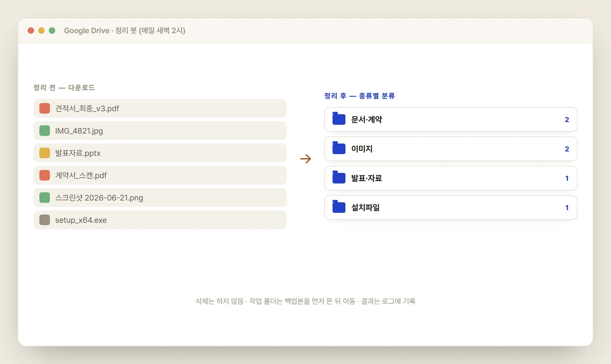Screen dimensions: 611x364
Task: Click the green icon beside IMG_4821.jpg
Action: [x=45, y=131]
